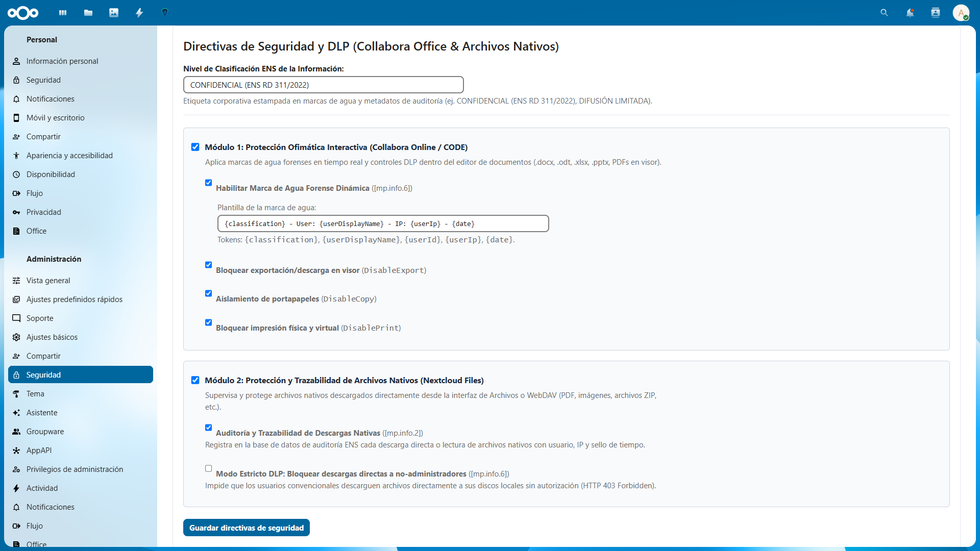Click the clock icon beside Disponibilidad
980x551 pixels.
16,174
